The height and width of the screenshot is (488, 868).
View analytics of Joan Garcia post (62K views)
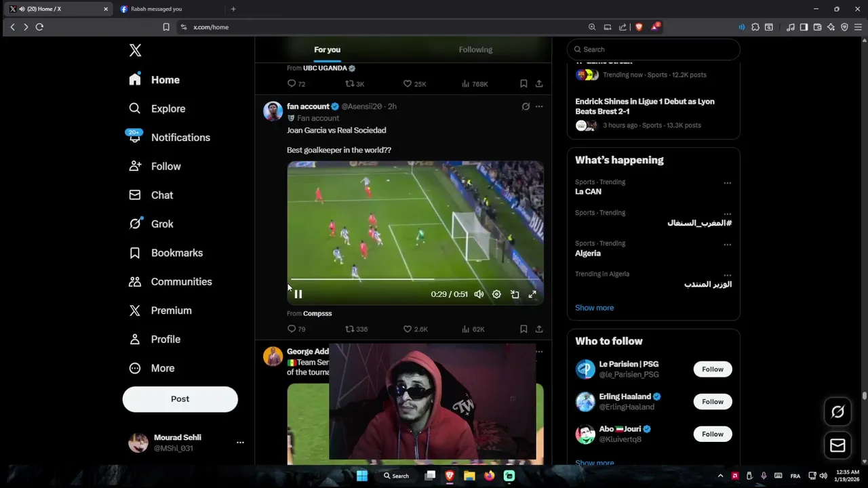click(x=473, y=329)
